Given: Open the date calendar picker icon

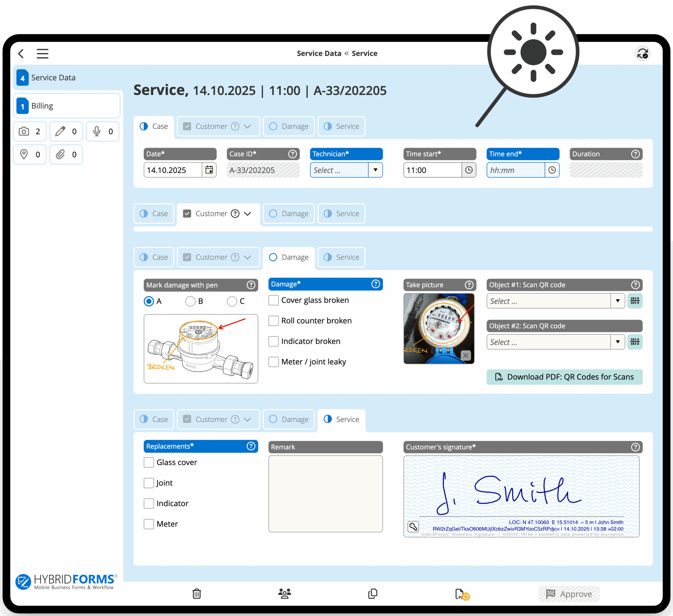Looking at the screenshot, I should click(x=209, y=170).
